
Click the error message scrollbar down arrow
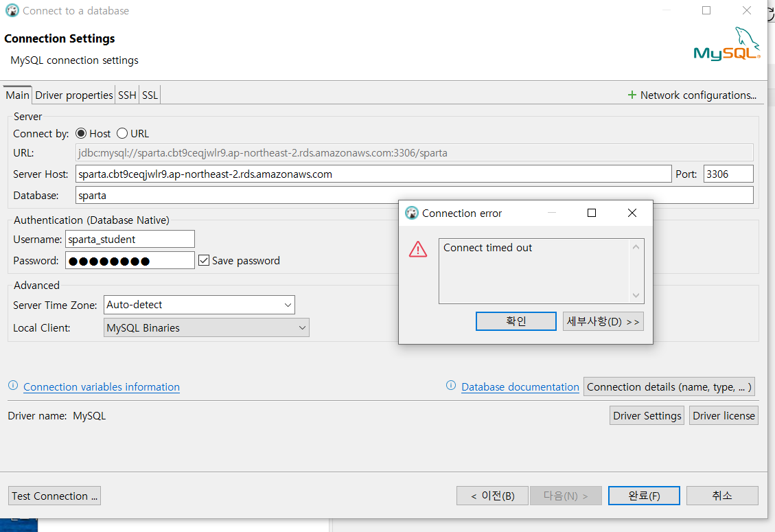tap(636, 295)
